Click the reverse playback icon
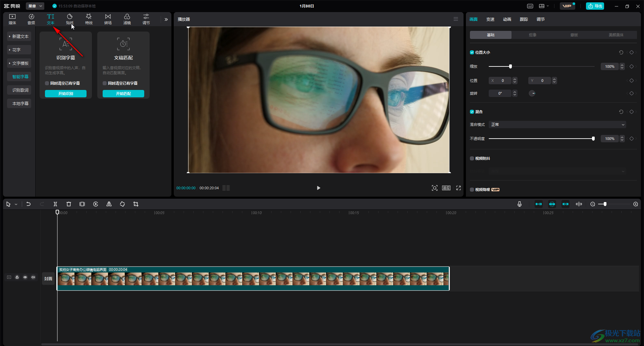Viewport: 644px width, 346px height. pyautogui.click(x=96, y=204)
